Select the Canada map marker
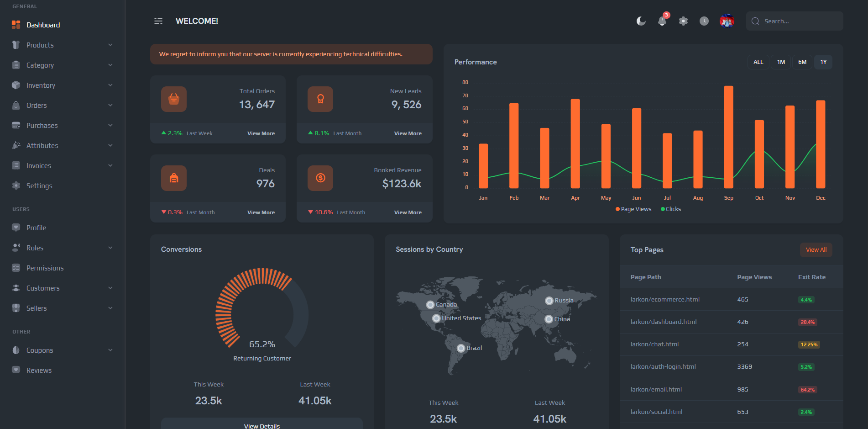 [430, 305]
